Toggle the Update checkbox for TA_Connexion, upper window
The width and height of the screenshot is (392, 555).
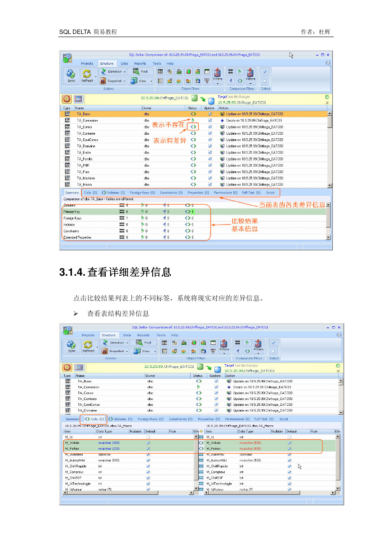(x=210, y=121)
